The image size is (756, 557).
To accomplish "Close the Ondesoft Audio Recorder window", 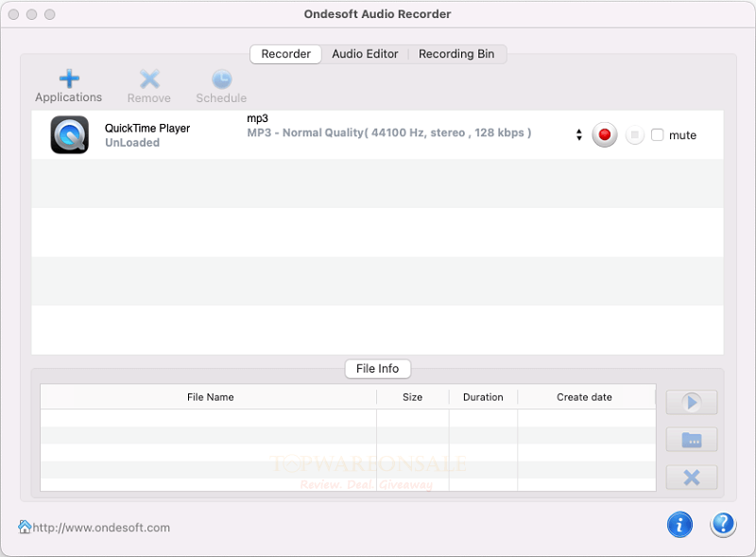I will (14, 14).
